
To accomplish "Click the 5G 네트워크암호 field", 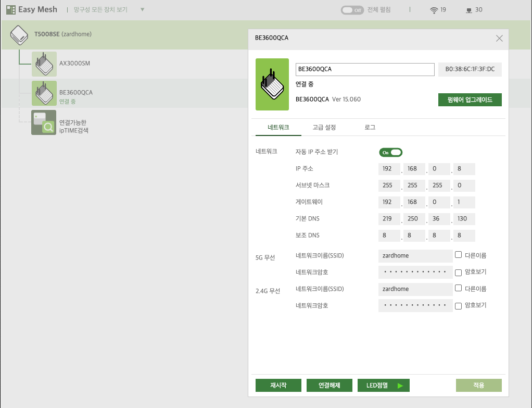I will point(415,272).
